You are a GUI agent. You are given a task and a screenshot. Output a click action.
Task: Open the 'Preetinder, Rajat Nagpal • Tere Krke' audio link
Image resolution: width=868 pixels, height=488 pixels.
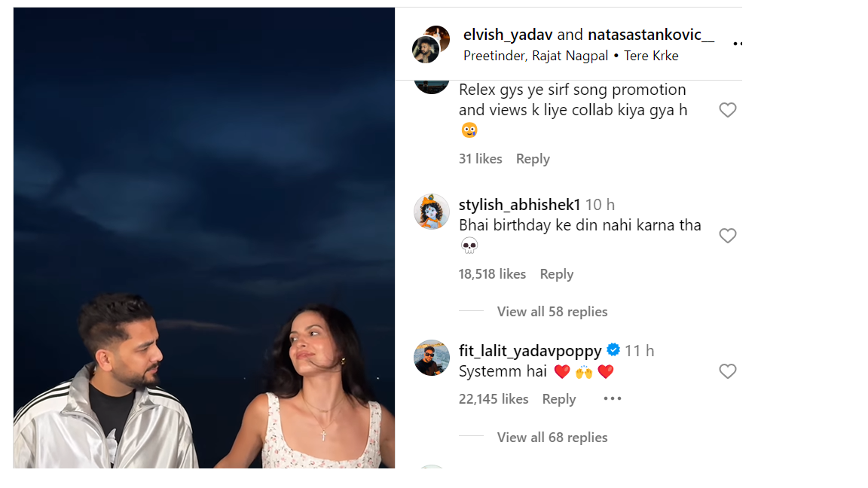coord(570,56)
